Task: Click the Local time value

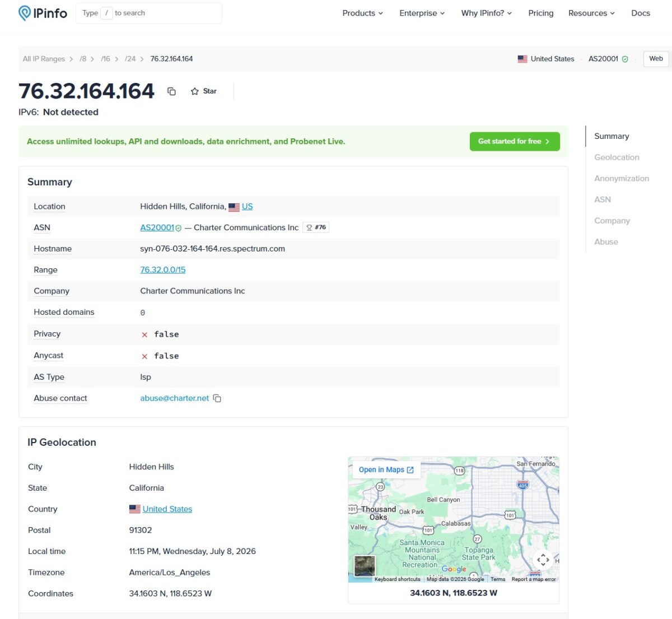Action: point(192,551)
